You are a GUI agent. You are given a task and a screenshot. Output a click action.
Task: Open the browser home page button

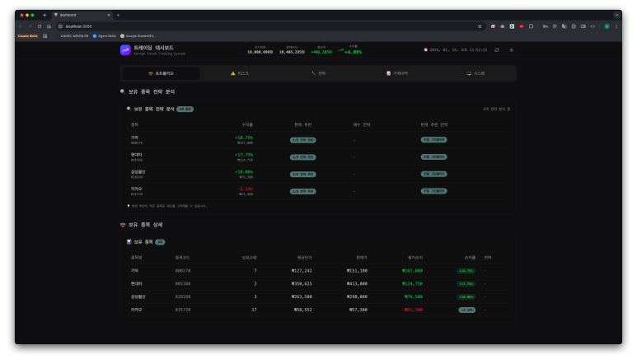tap(49, 26)
